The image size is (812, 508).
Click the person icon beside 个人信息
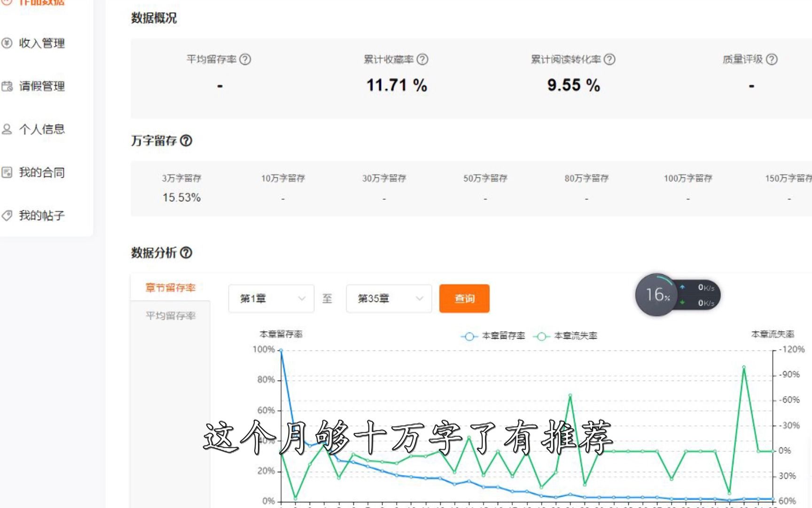(7, 129)
